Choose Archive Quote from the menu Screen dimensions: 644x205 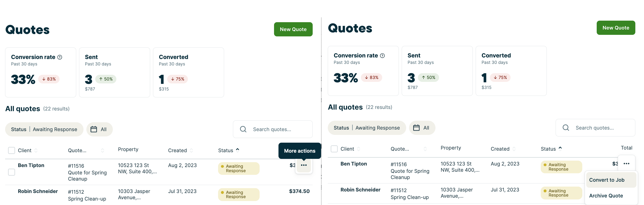pos(606,196)
